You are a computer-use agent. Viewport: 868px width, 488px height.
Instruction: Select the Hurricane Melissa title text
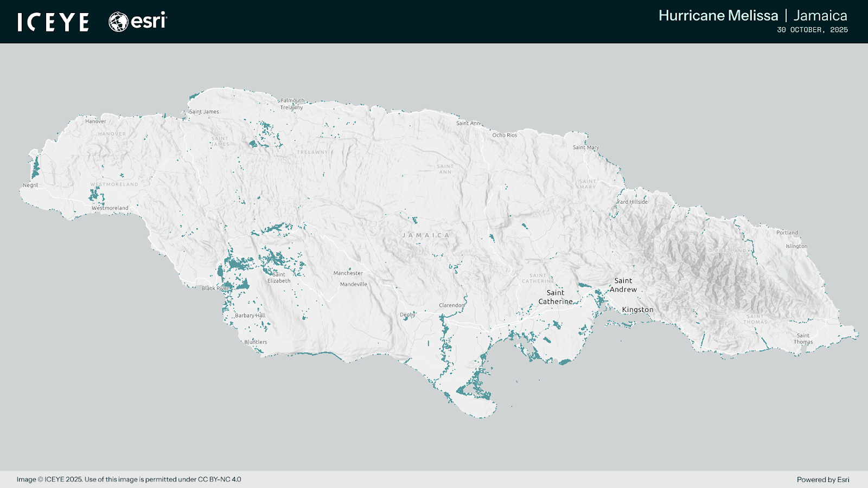718,16
